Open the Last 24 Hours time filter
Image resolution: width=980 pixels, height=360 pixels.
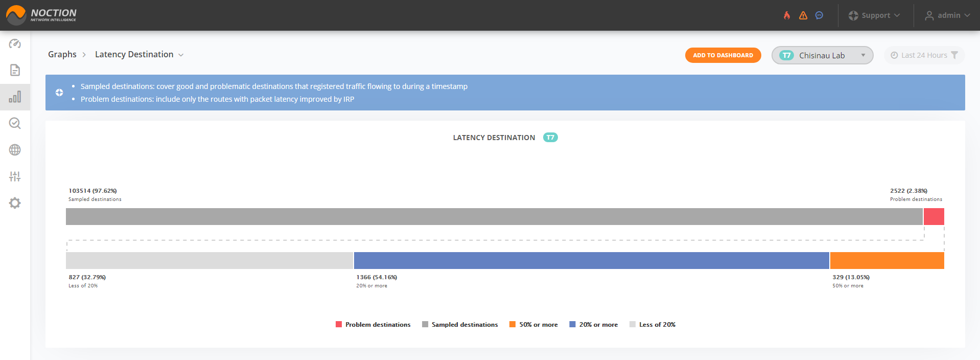(x=924, y=55)
